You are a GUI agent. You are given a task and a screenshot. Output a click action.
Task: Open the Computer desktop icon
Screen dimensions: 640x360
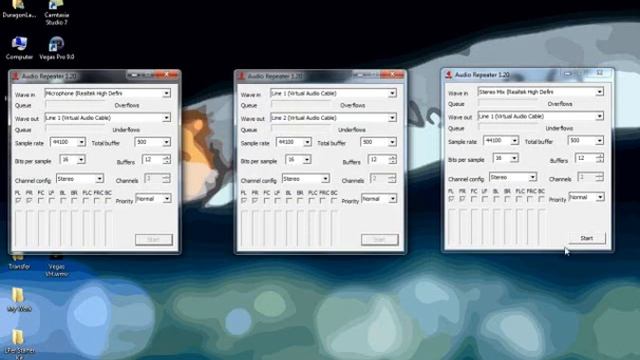(x=19, y=49)
